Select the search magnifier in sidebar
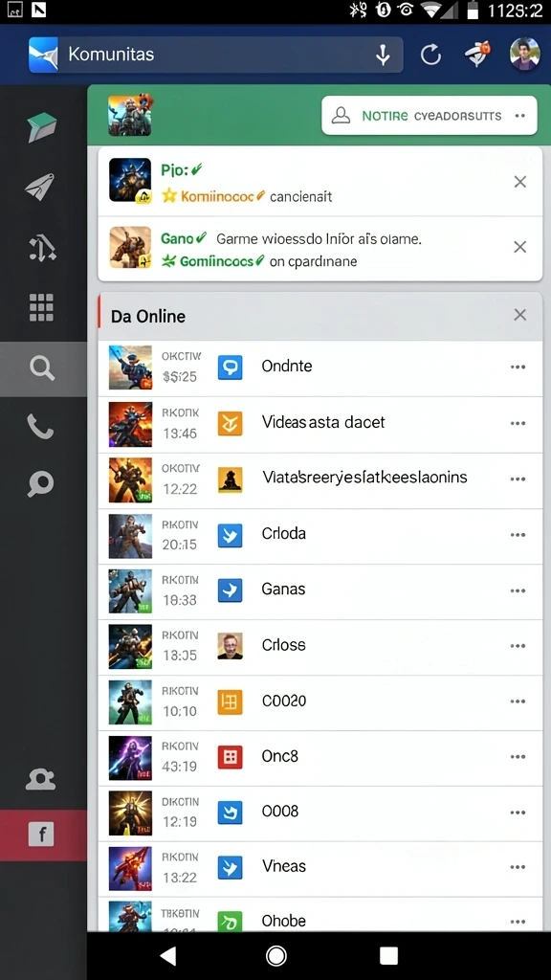This screenshot has height=980, width=551. [42, 368]
